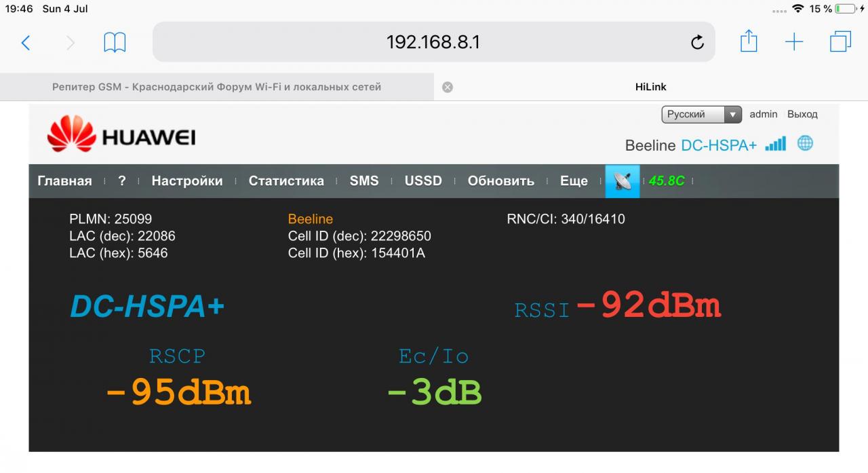Tap the Safari forward arrow
Image resolution: width=868 pixels, height=473 pixels.
click(x=71, y=43)
